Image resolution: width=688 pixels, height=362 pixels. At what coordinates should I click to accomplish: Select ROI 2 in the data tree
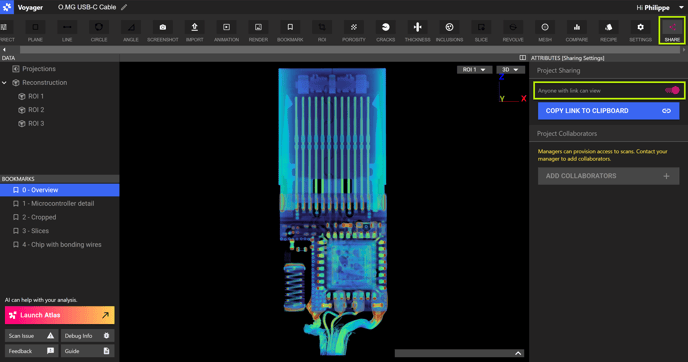(x=36, y=110)
